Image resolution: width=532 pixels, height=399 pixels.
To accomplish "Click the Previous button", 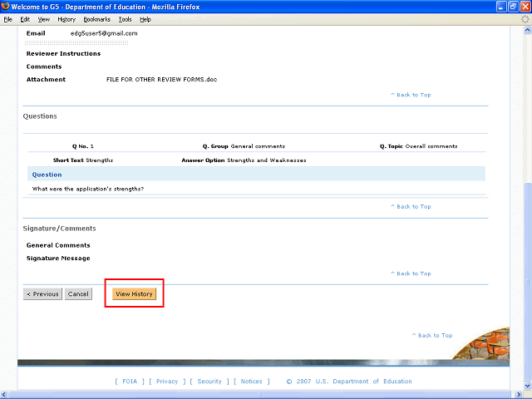I will click(42, 293).
